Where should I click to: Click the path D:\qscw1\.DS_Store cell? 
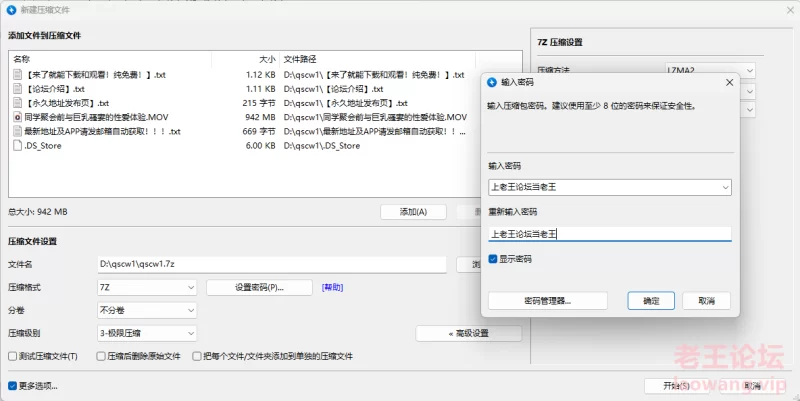322,145
